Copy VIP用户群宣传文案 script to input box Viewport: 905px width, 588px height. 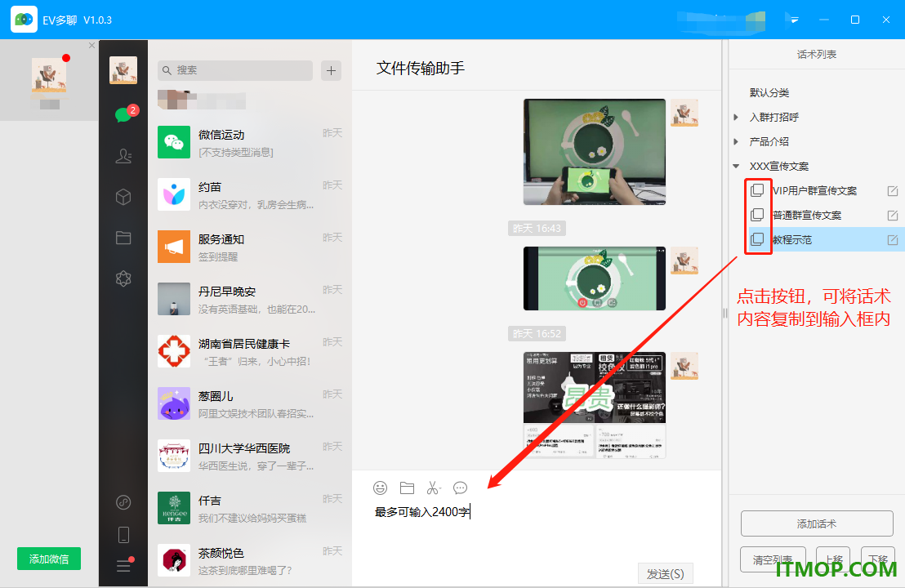pos(757,190)
